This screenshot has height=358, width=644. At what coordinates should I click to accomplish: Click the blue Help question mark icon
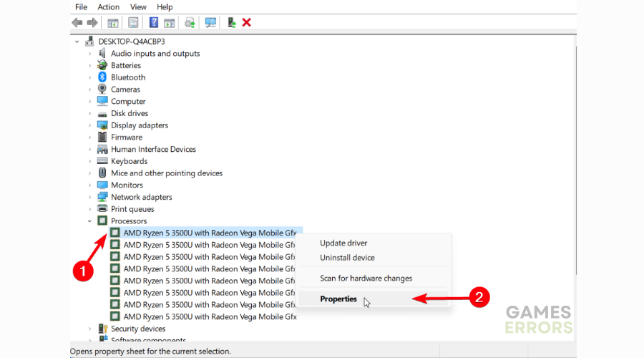click(153, 23)
